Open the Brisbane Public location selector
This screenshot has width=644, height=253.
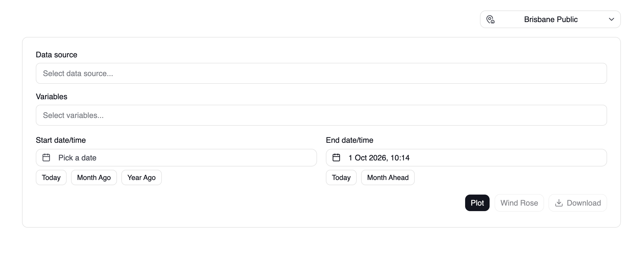(x=550, y=19)
